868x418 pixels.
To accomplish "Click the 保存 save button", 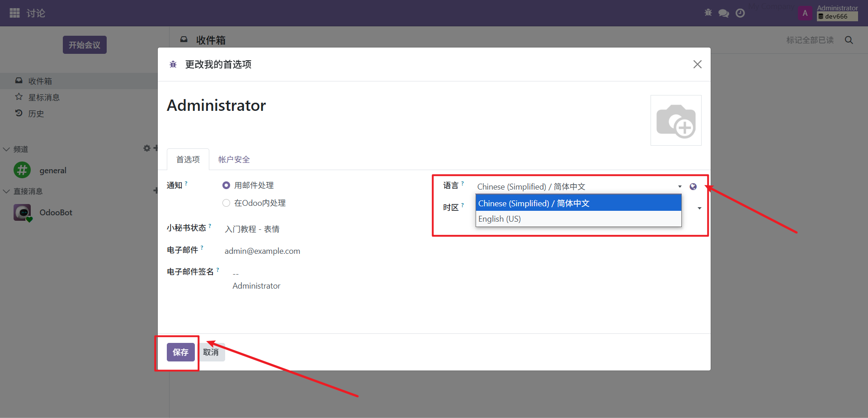I will tap(181, 352).
